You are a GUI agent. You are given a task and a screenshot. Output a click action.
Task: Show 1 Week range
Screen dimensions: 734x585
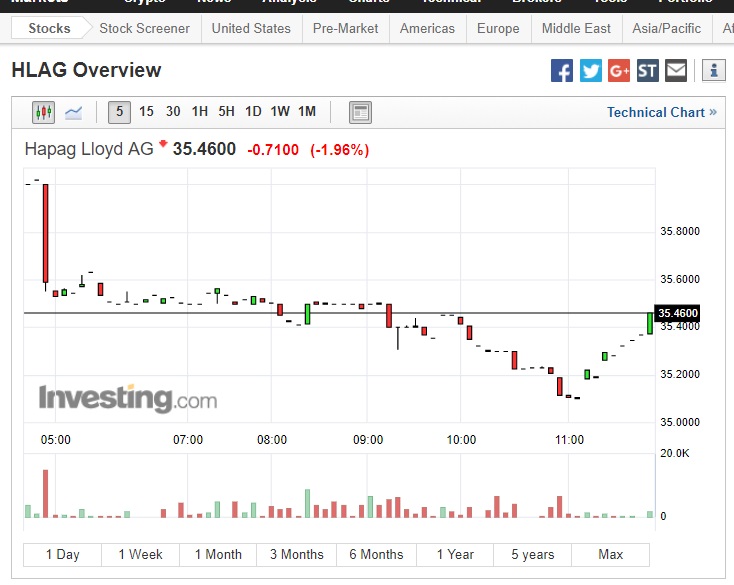[x=140, y=555]
